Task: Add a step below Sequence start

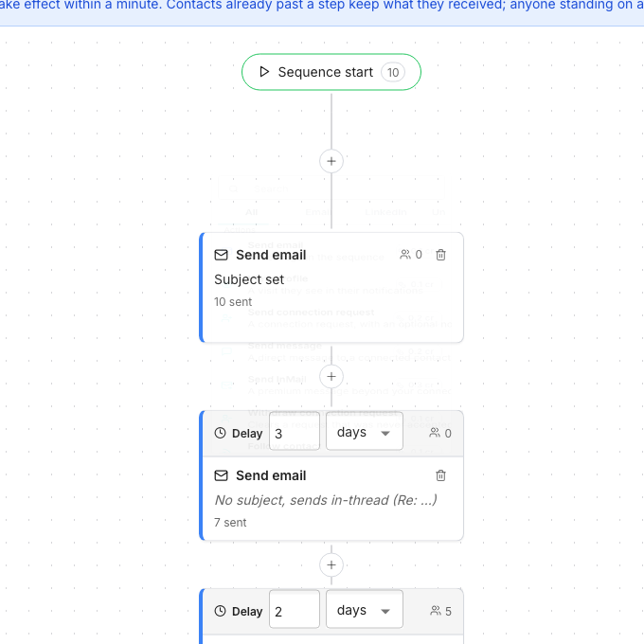Action: click(331, 161)
